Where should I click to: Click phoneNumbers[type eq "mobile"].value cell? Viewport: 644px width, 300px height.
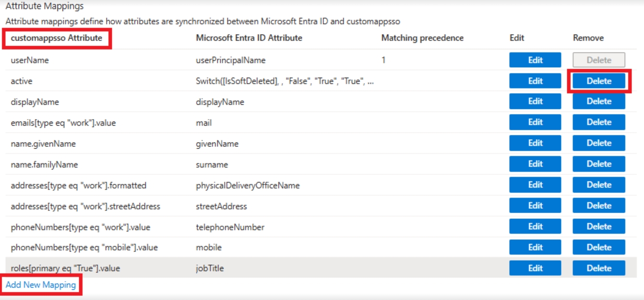click(x=84, y=248)
